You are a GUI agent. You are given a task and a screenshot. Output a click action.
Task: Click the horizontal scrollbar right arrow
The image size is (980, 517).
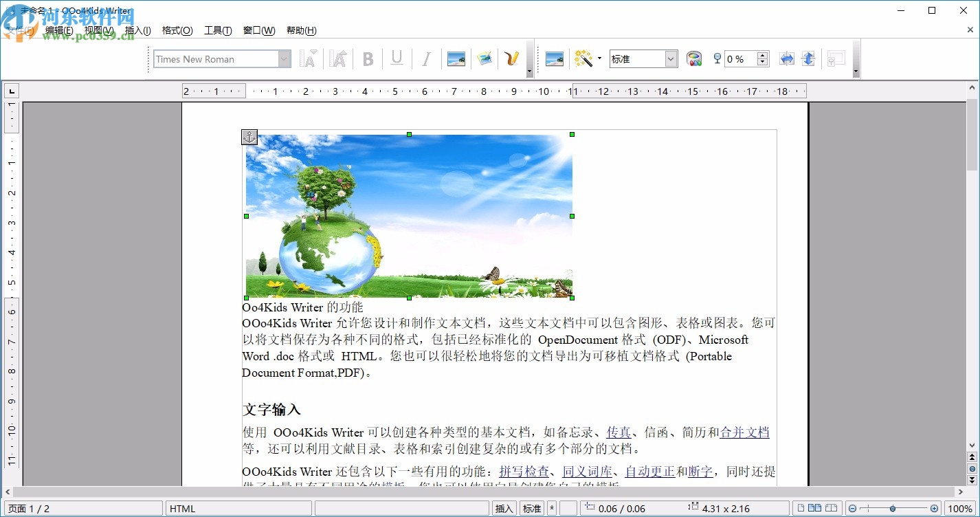(x=961, y=492)
